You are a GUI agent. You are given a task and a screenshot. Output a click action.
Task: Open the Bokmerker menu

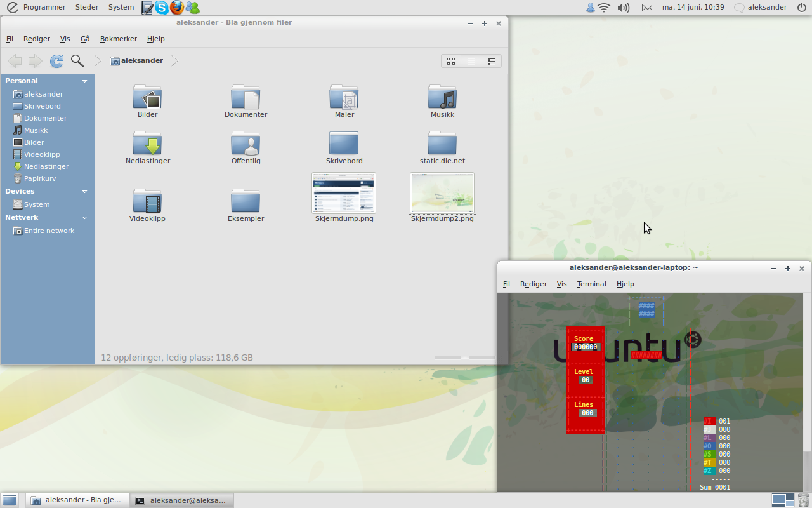click(x=119, y=39)
